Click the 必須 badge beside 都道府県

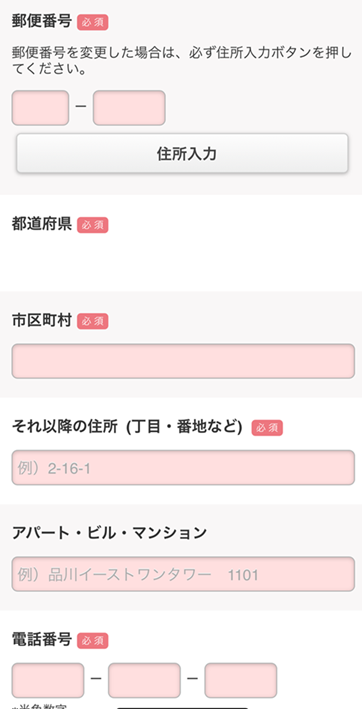pyautogui.click(x=93, y=225)
